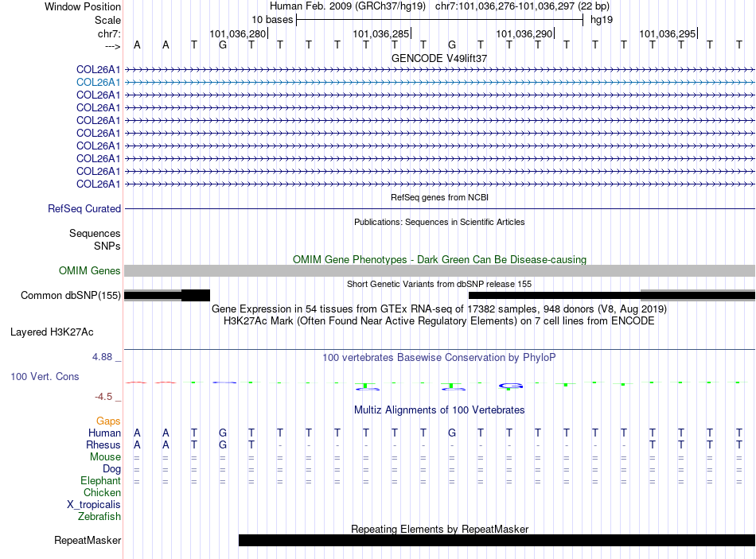Select the Dog alignment row label

[111, 469]
